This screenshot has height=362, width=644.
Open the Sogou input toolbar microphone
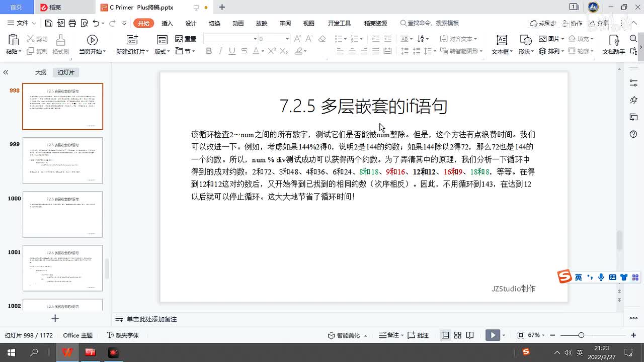tap(601, 277)
